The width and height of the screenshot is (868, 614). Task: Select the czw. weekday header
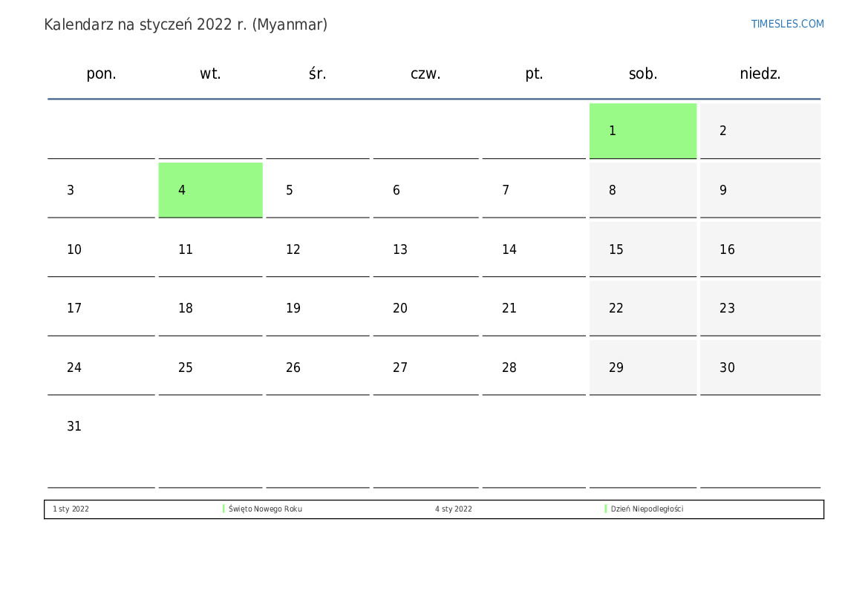click(x=425, y=74)
